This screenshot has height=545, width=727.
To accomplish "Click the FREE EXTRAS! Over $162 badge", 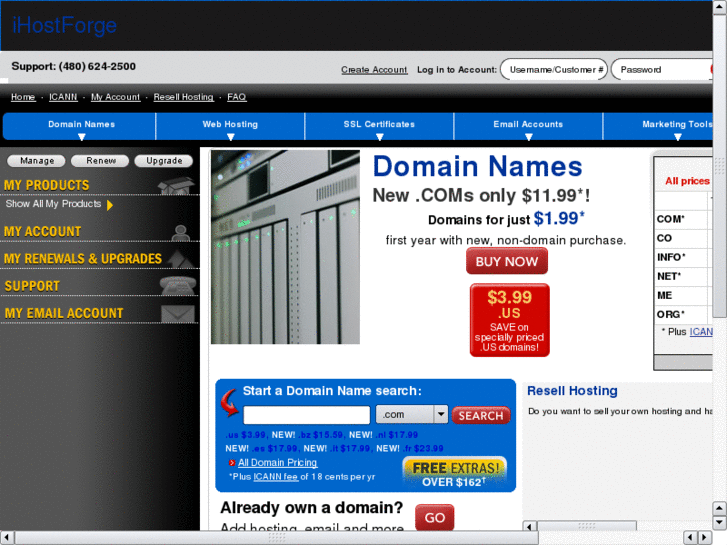I will pos(455,474).
